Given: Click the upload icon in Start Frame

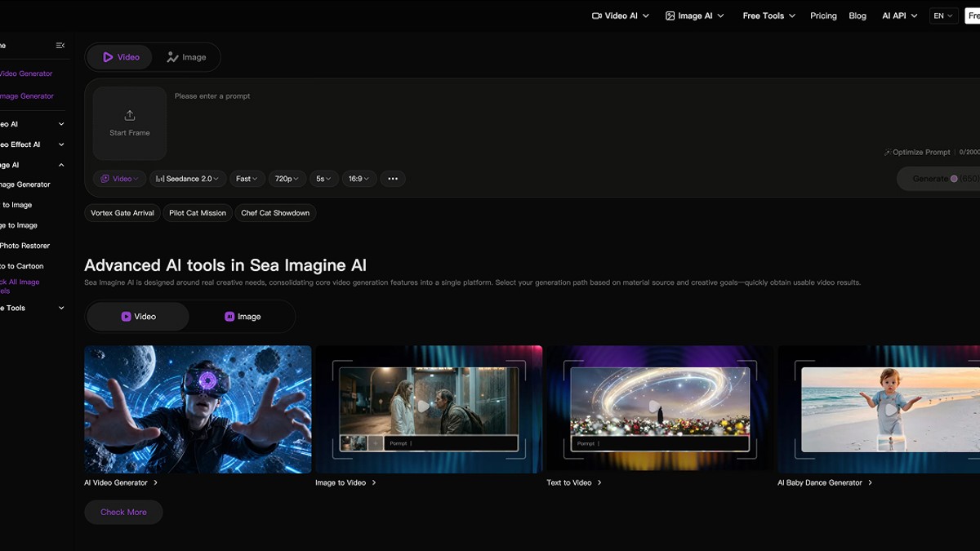Looking at the screenshot, I should pyautogui.click(x=130, y=116).
